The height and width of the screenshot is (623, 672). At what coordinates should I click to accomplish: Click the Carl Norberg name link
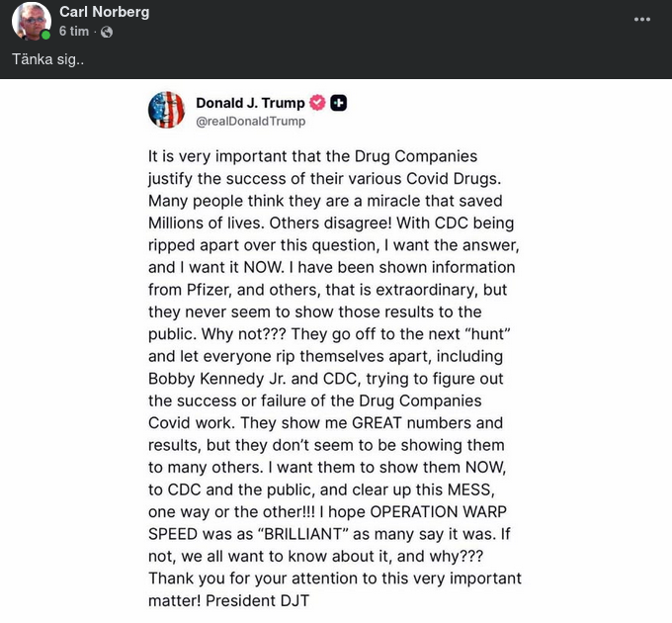tap(105, 12)
